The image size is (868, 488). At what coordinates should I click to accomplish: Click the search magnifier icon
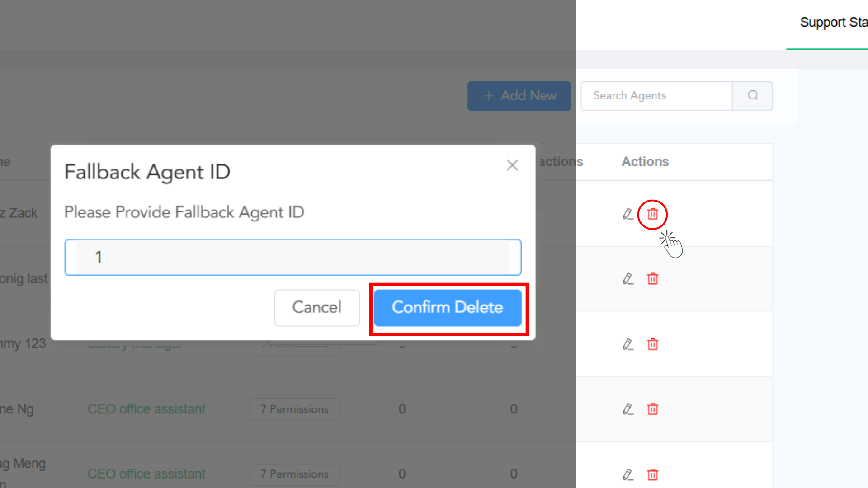[x=753, y=96]
